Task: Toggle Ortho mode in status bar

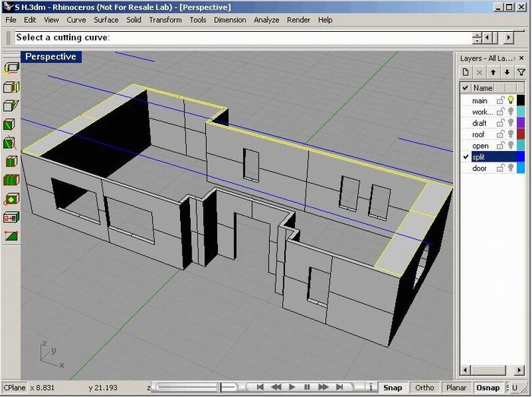Action: click(x=425, y=387)
